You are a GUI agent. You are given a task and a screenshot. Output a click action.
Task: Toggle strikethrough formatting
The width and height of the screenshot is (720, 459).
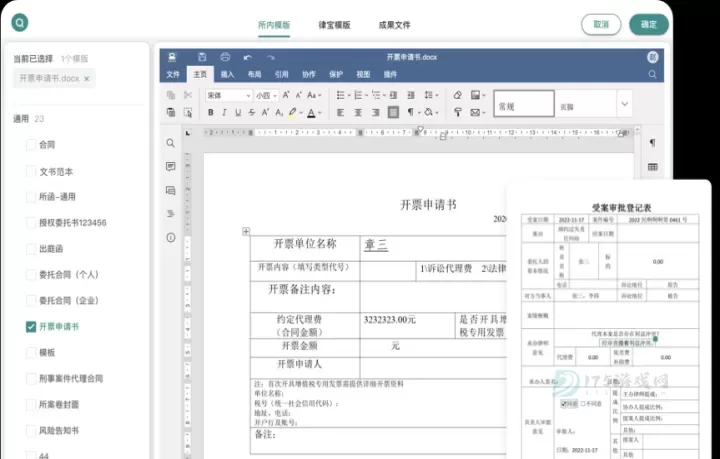252,112
